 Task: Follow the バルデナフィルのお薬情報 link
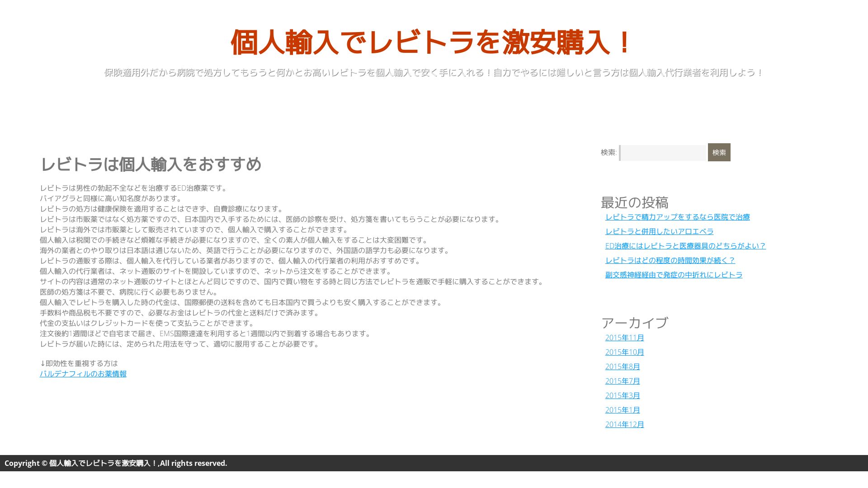[x=83, y=374]
